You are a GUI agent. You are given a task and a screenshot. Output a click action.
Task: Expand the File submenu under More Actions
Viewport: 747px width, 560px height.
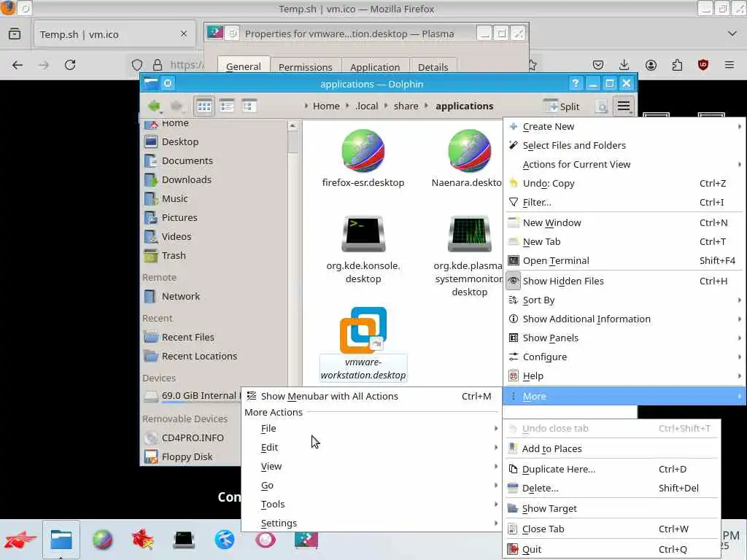click(371, 429)
